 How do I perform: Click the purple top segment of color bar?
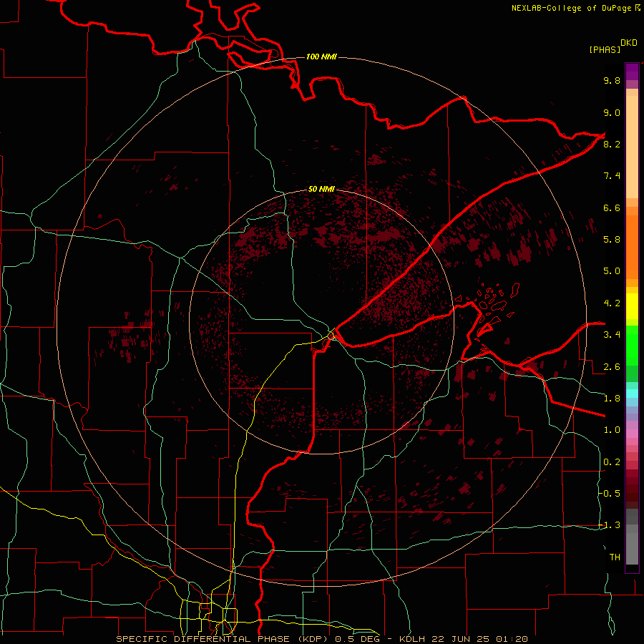632,72
